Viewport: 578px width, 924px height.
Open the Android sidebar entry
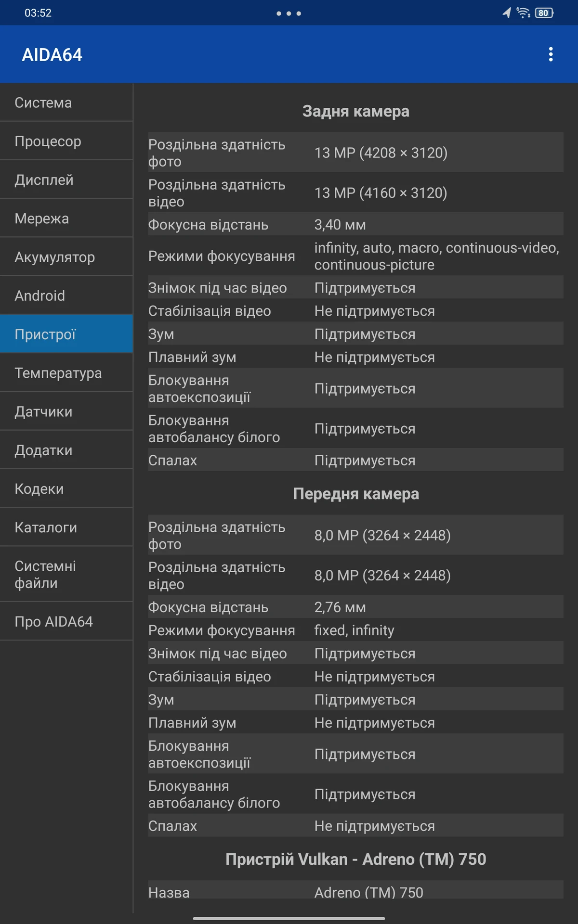[x=66, y=295]
